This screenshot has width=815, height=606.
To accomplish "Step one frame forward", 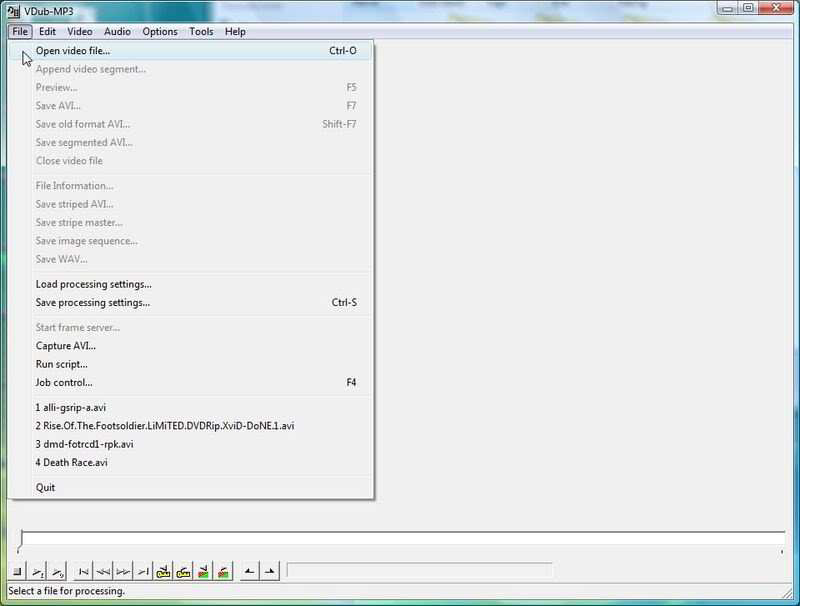I will (123, 572).
